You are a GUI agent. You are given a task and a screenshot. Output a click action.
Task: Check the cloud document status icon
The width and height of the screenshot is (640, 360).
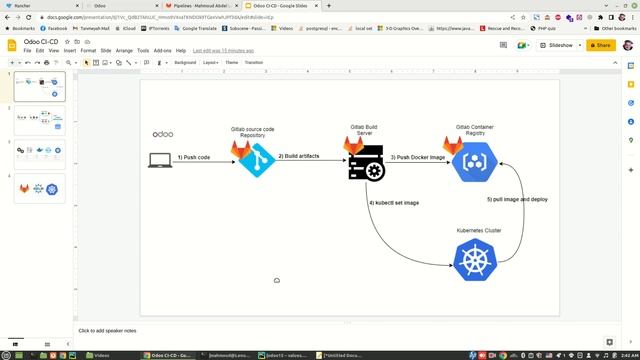coord(87,42)
